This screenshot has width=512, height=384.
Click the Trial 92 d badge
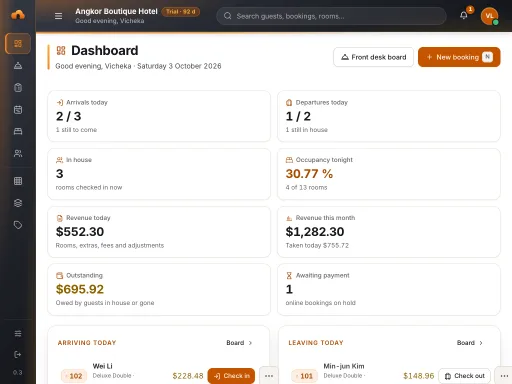point(181,12)
